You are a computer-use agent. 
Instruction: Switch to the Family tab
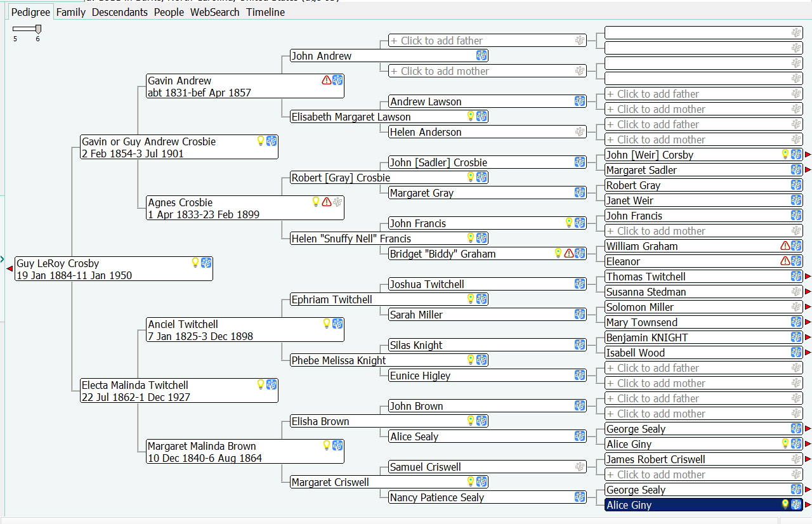70,12
